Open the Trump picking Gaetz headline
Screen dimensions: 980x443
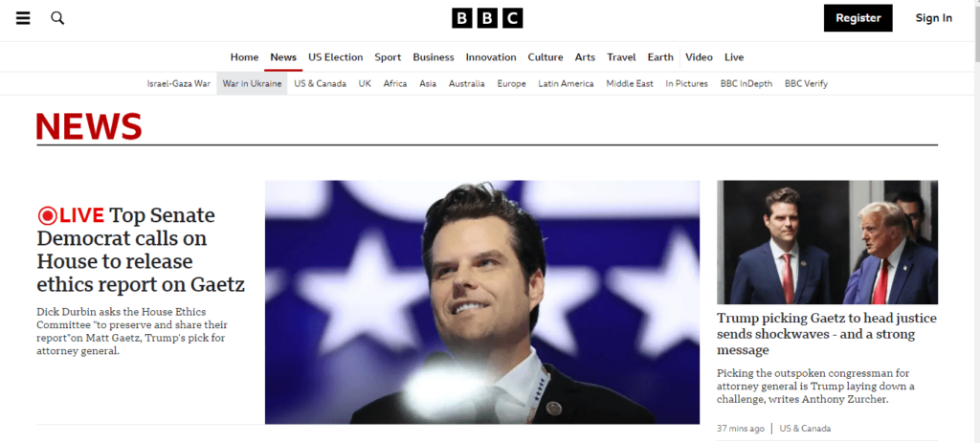[827, 334]
